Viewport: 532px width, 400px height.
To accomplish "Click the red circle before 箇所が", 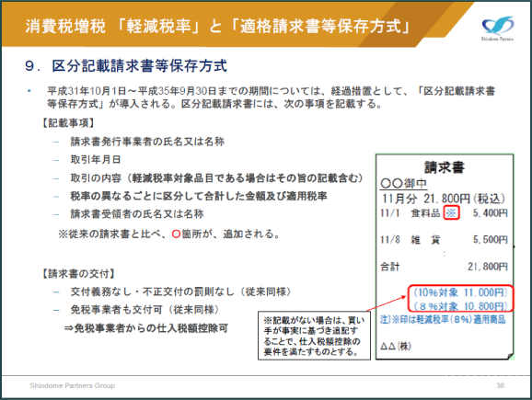I will click(x=176, y=234).
